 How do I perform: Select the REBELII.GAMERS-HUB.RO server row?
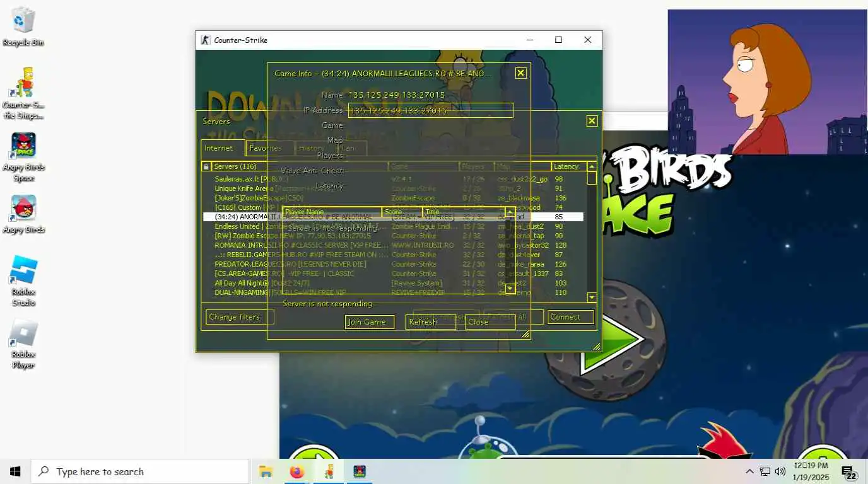(393, 255)
